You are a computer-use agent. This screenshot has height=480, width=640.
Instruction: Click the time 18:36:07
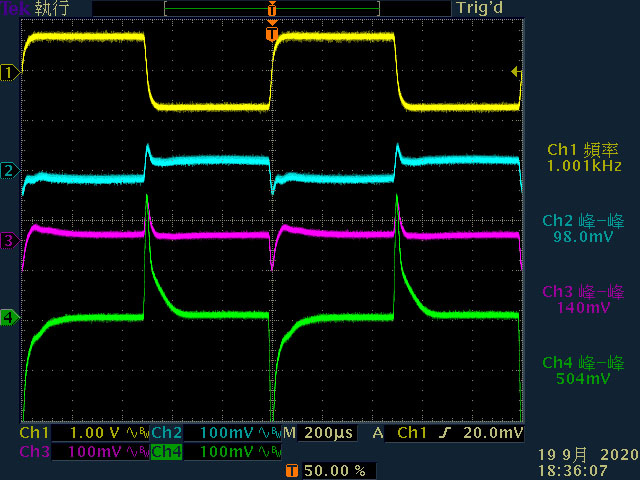click(x=572, y=471)
